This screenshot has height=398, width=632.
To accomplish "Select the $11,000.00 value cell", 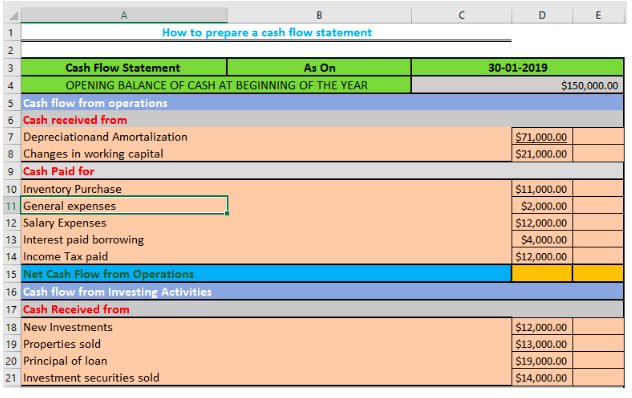I will click(x=542, y=189).
